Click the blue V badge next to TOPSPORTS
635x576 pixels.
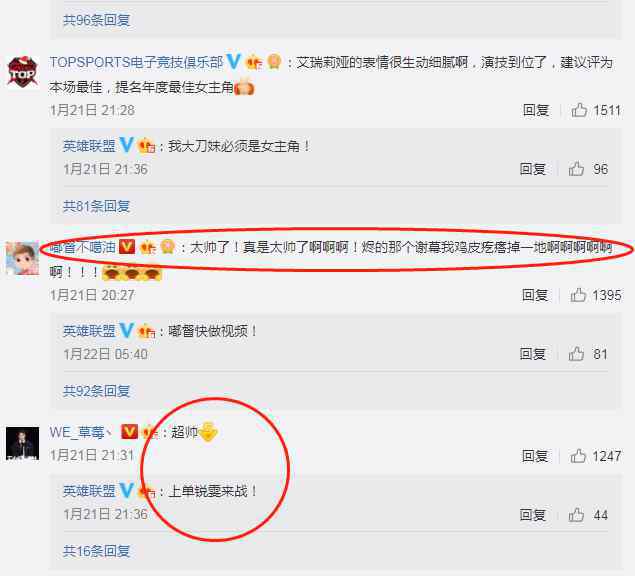click(x=234, y=62)
